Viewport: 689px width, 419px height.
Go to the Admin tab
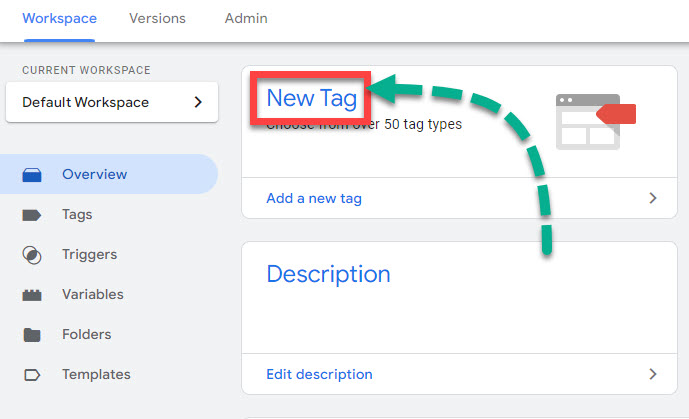click(246, 19)
